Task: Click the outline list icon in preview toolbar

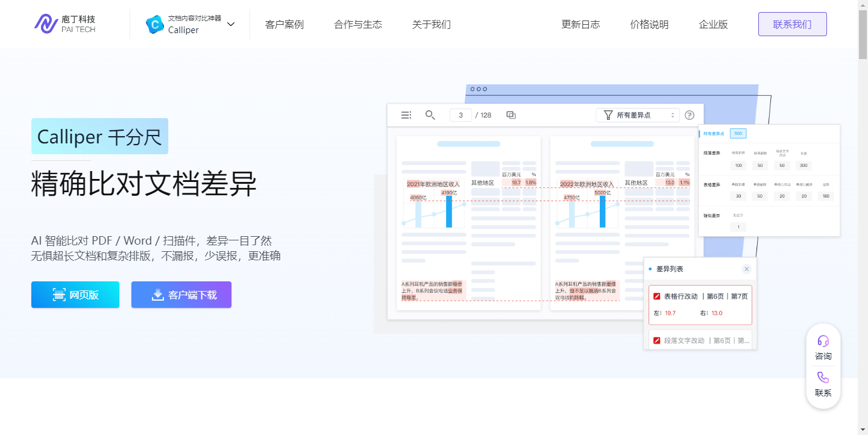Action: pos(406,115)
